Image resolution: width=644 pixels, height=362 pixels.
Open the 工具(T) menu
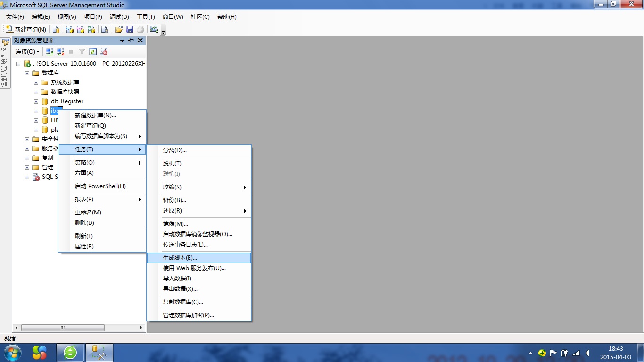click(x=146, y=17)
